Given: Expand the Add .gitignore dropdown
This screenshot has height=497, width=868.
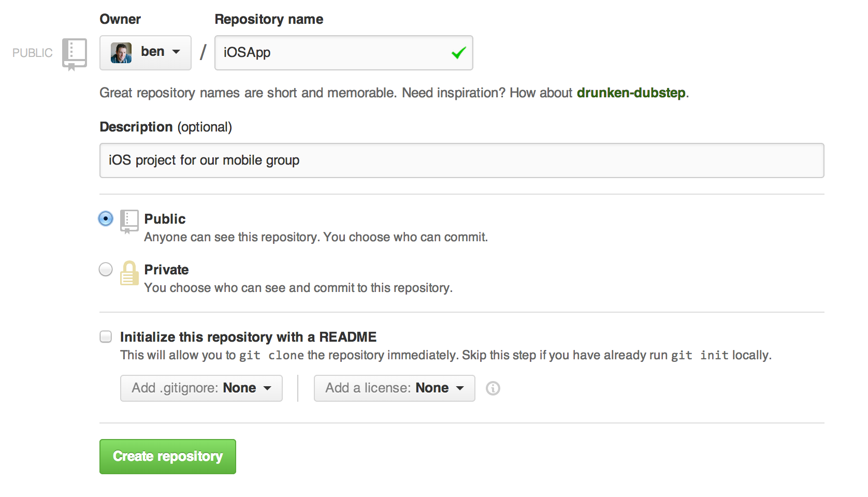Looking at the screenshot, I should (x=201, y=388).
